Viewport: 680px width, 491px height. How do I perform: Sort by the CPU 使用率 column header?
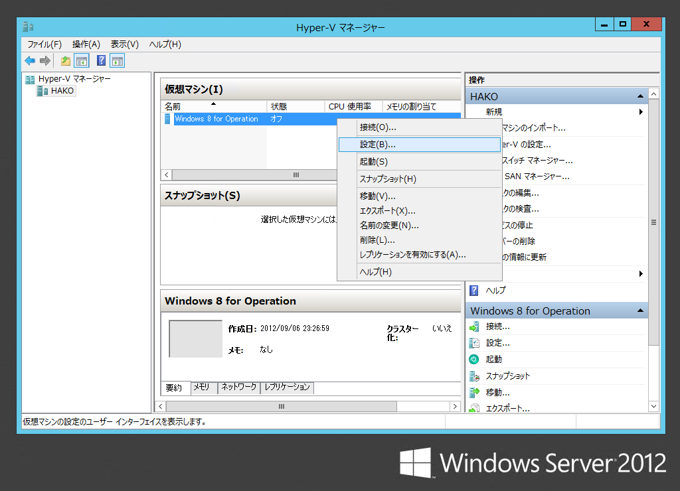pos(353,106)
